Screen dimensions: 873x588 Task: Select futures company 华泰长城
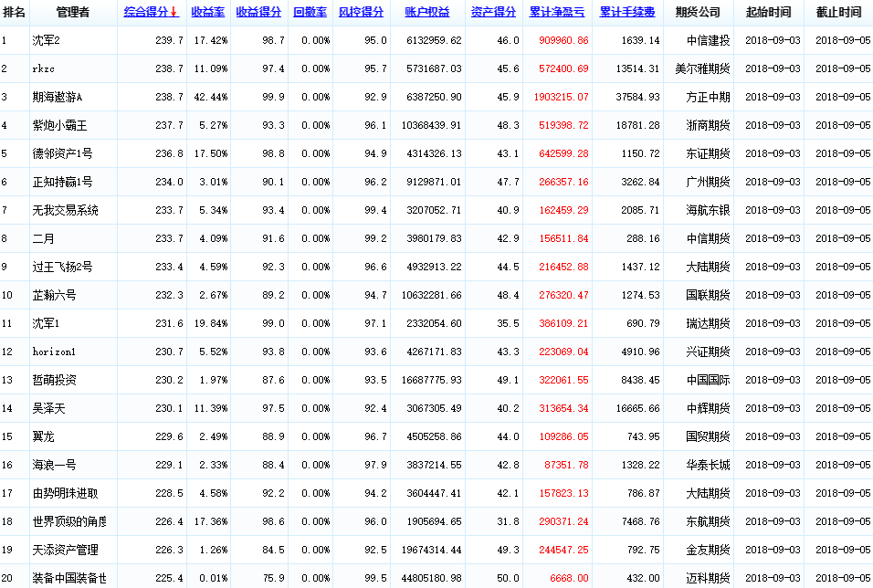[709, 465]
